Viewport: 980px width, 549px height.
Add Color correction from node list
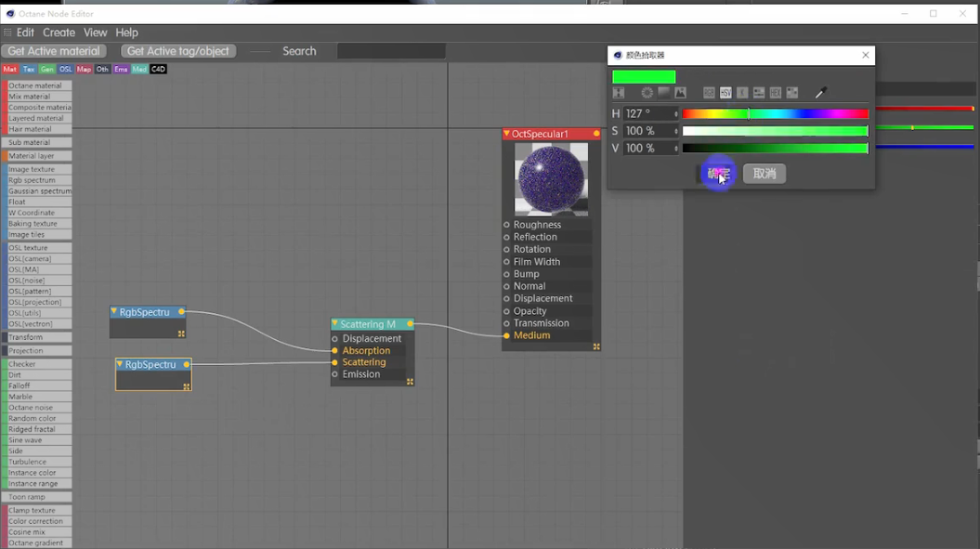pos(35,521)
